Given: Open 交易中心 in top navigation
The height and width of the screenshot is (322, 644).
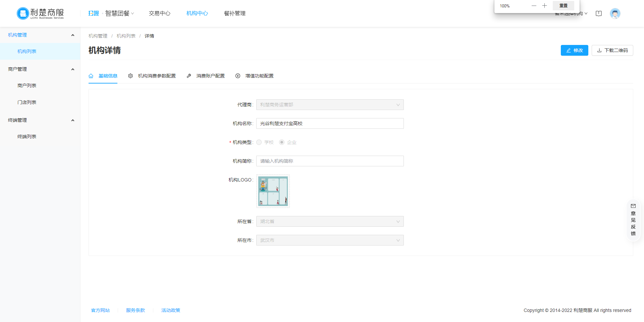Looking at the screenshot, I should 160,13.
